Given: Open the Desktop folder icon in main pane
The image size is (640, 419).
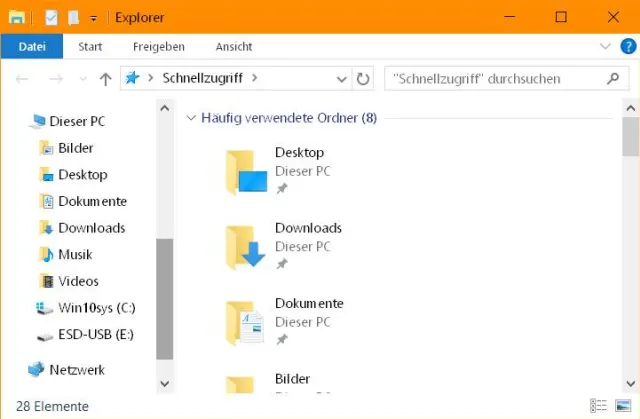Looking at the screenshot, I should coord(245,171).
